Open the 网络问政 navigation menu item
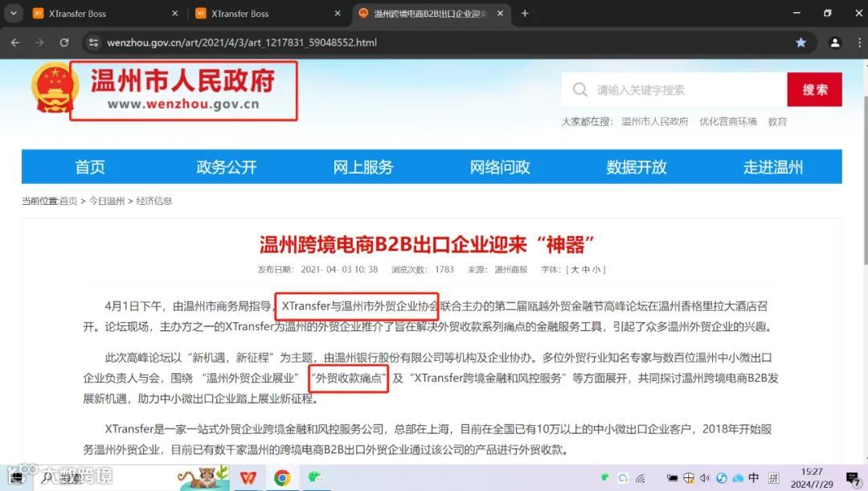 tap(500, 166)
